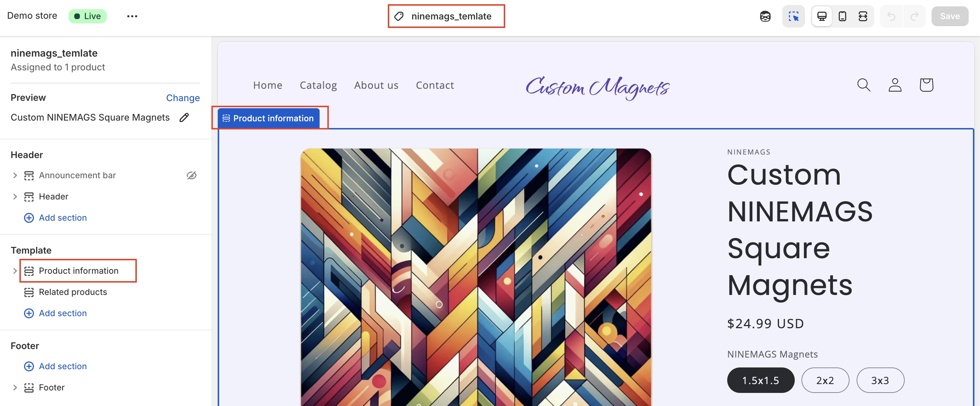Expand the Announcement bar section
The width and height of the screenshot is (980, 406).
15,175
